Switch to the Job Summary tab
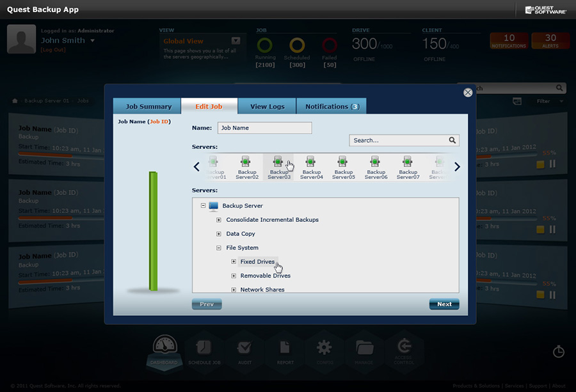The width and height of the screenshot is (576, 392). click(147, 106)
